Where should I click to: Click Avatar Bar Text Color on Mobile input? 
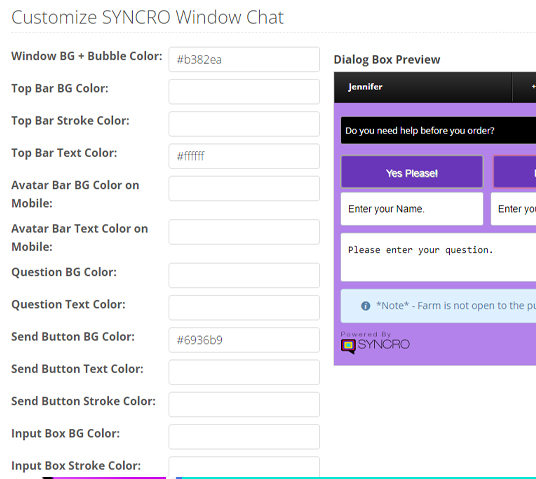(244, 232)
